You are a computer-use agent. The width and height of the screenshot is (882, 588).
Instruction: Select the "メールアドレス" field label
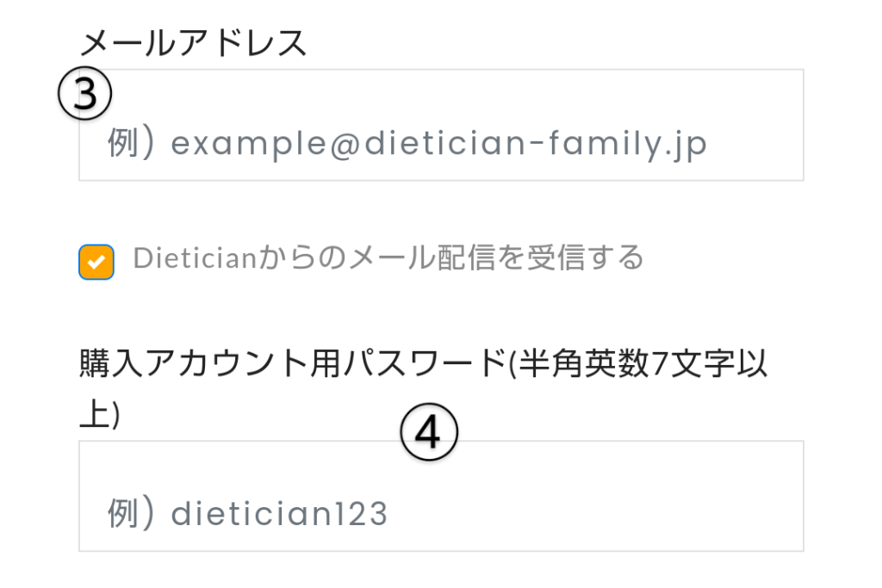pyautogui.click(x=193, y=42)
